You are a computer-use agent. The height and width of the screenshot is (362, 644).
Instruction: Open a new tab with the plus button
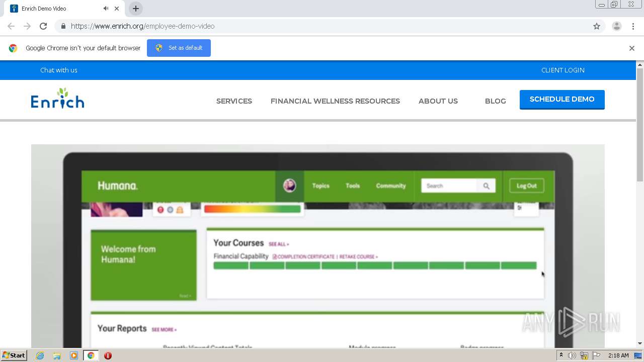136,9
